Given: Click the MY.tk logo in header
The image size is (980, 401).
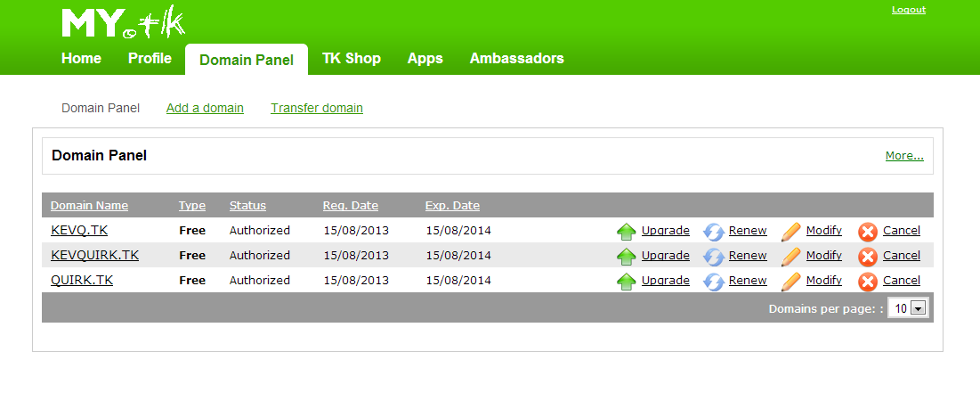Looking at the screenshot, I should [123, 23].
